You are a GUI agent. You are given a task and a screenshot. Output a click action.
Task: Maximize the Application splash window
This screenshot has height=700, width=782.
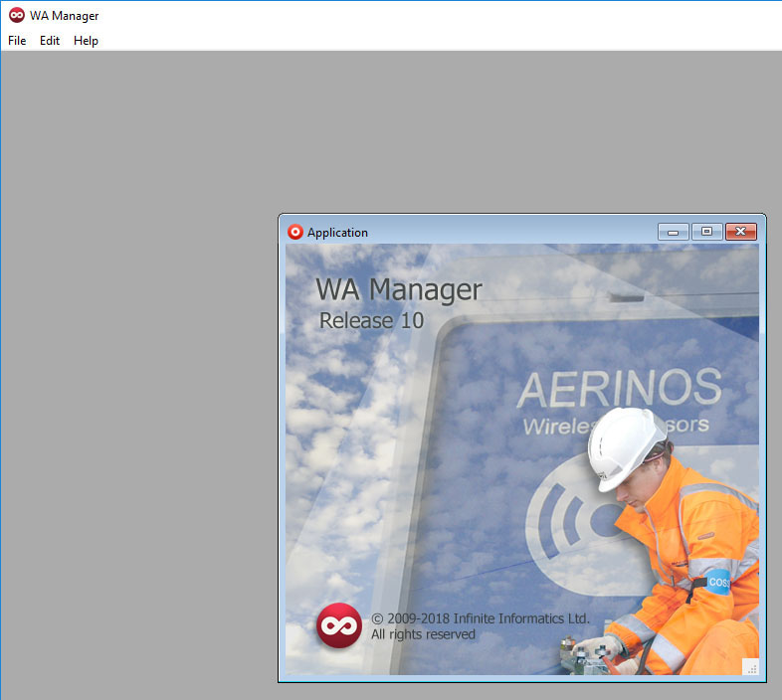tap(706, 232)
